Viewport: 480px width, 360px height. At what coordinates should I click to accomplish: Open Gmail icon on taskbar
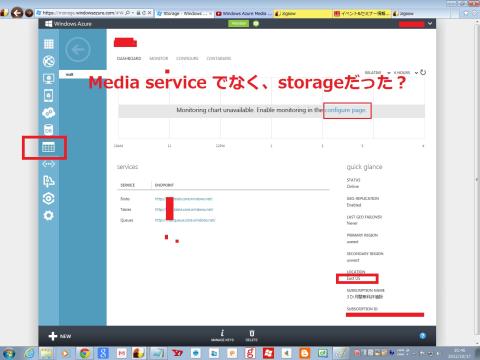pos(122,353)
